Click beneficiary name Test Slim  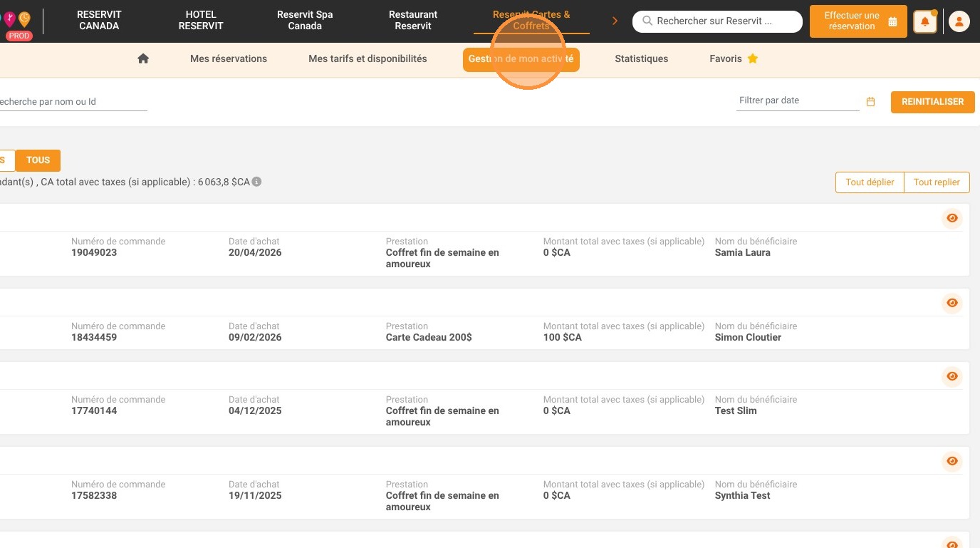click(x=736, y=411)
